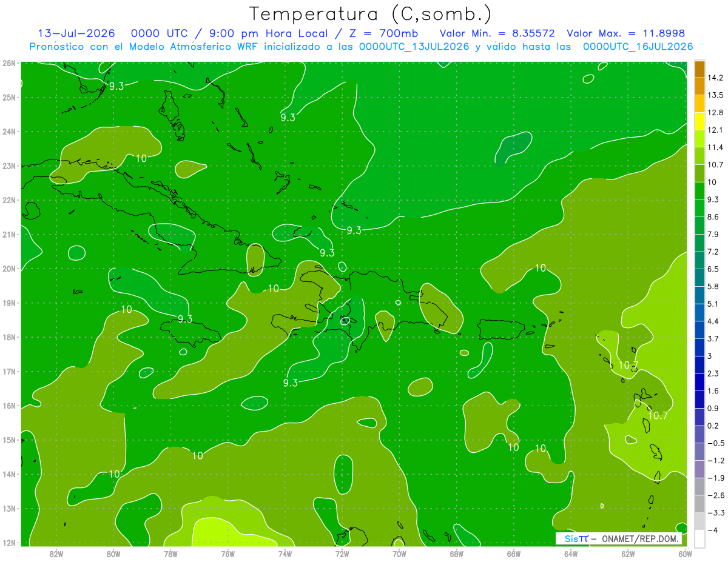
Task: Click 'Valor Max. = 11.8998'
Action: (626, 33)
